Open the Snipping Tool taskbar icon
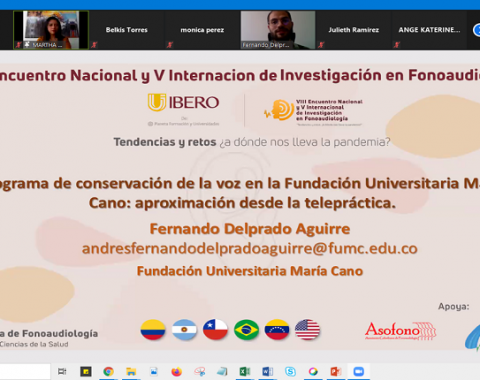 click(199, 371)
